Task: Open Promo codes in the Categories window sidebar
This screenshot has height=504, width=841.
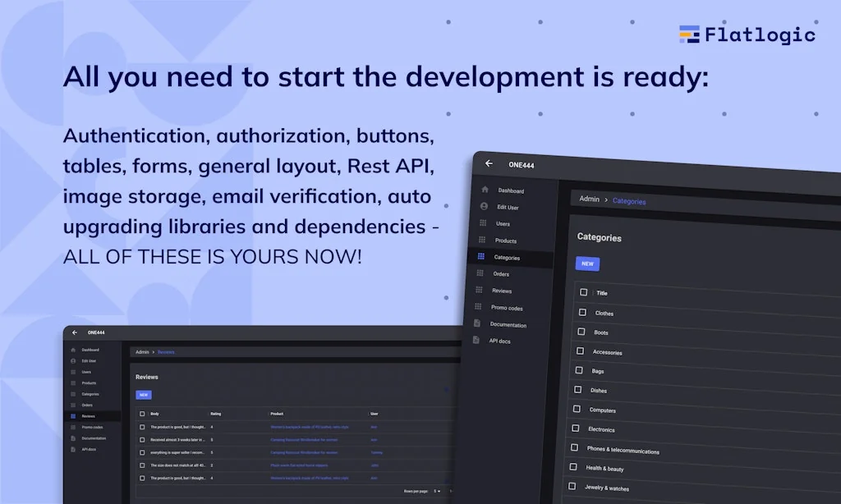Action: point(507,308)
